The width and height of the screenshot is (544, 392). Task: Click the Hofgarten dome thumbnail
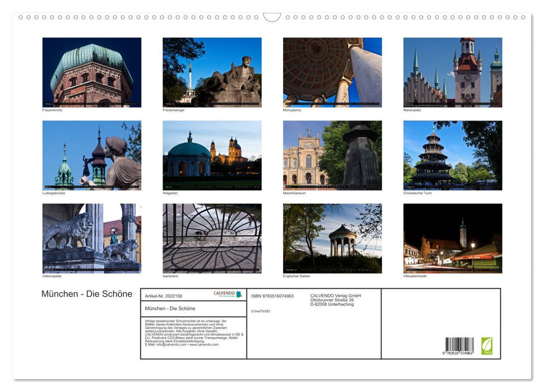[211, 155]
